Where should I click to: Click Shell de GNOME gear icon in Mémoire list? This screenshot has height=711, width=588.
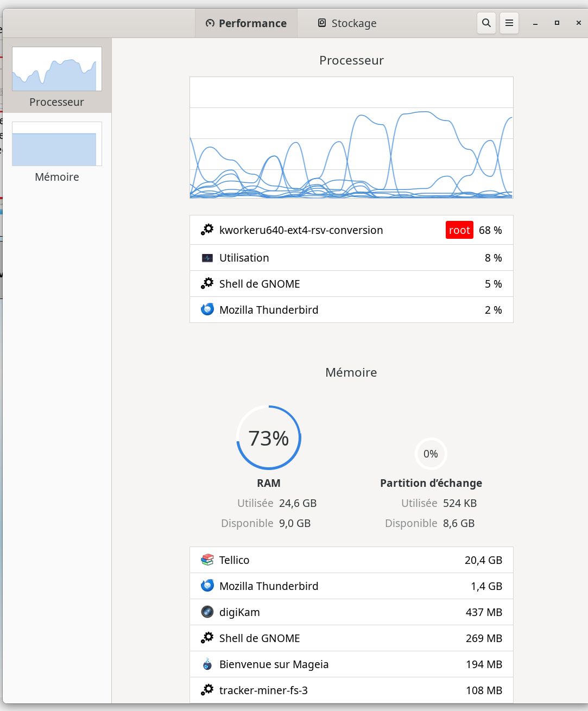(x=207, y=638)
